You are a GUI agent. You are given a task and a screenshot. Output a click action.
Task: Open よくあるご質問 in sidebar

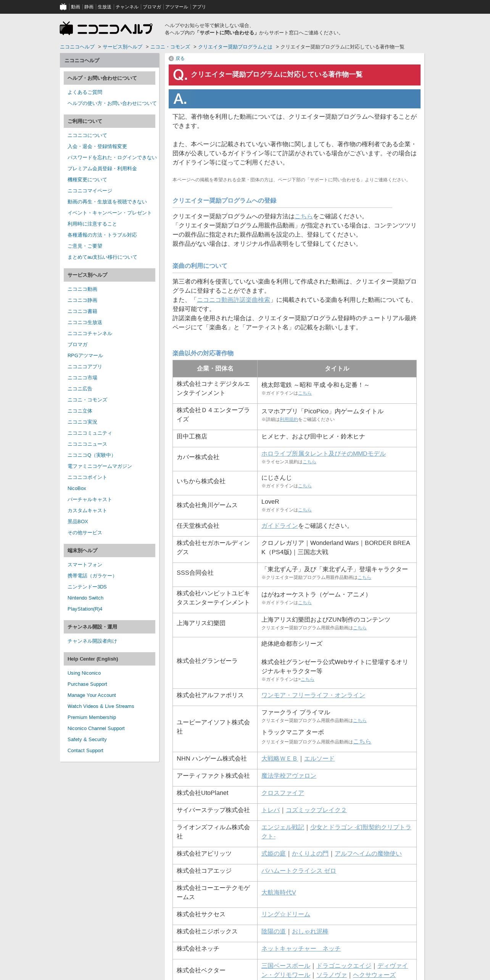[85, 92]
